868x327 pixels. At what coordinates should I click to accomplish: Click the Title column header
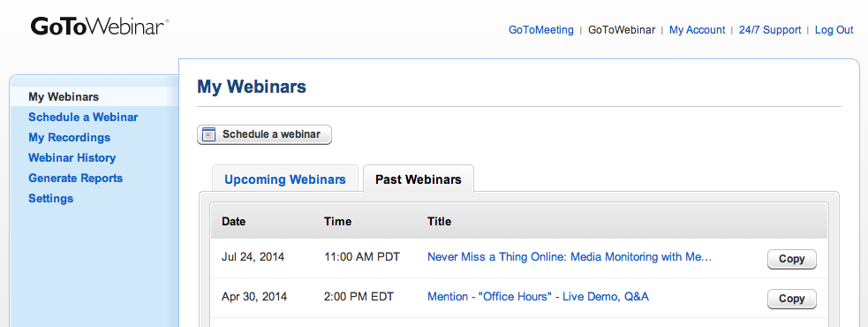[439, 222]
